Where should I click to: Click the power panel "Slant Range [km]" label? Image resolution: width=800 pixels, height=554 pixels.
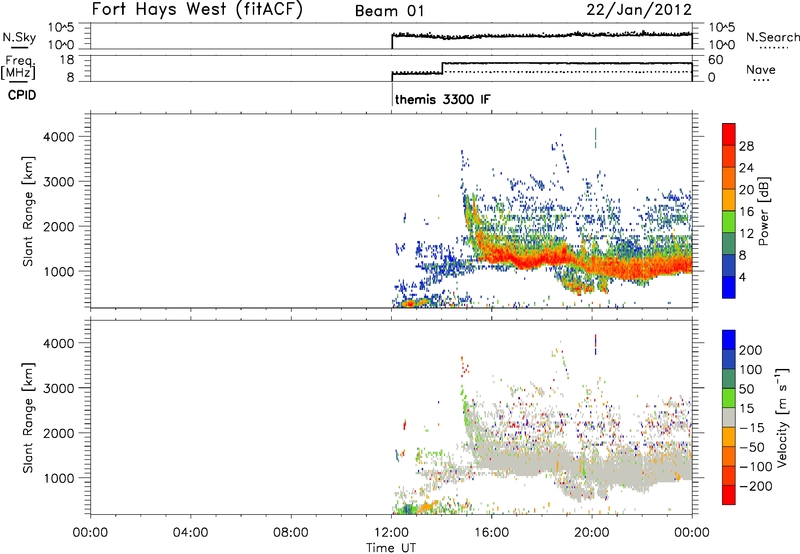coord(28,211)
